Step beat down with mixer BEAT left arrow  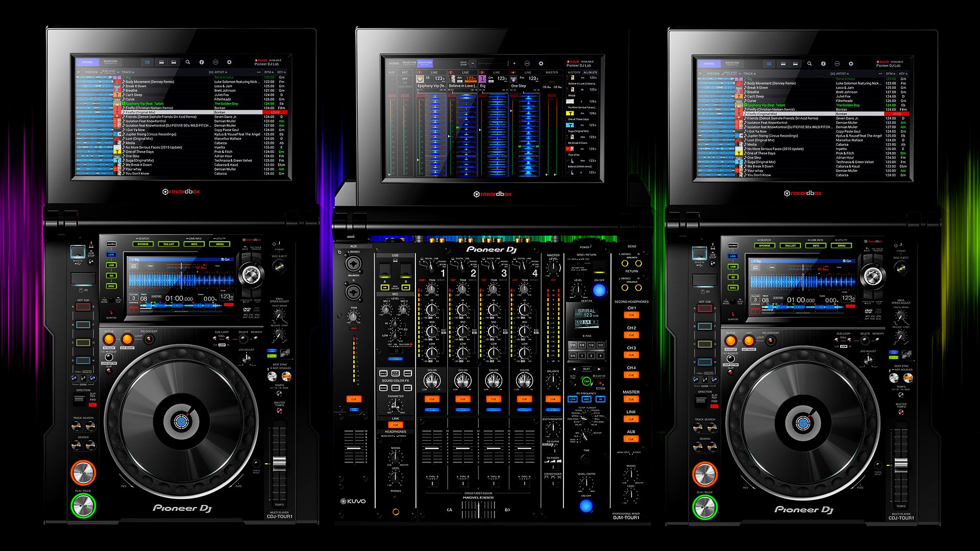574,369
